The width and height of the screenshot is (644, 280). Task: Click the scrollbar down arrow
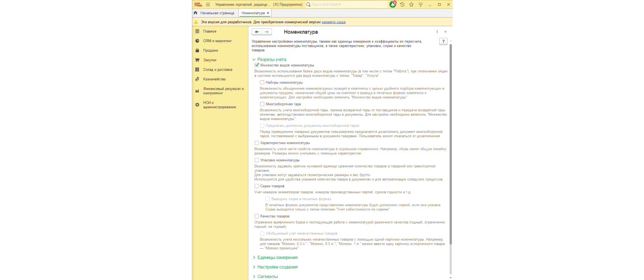point(450,277)
